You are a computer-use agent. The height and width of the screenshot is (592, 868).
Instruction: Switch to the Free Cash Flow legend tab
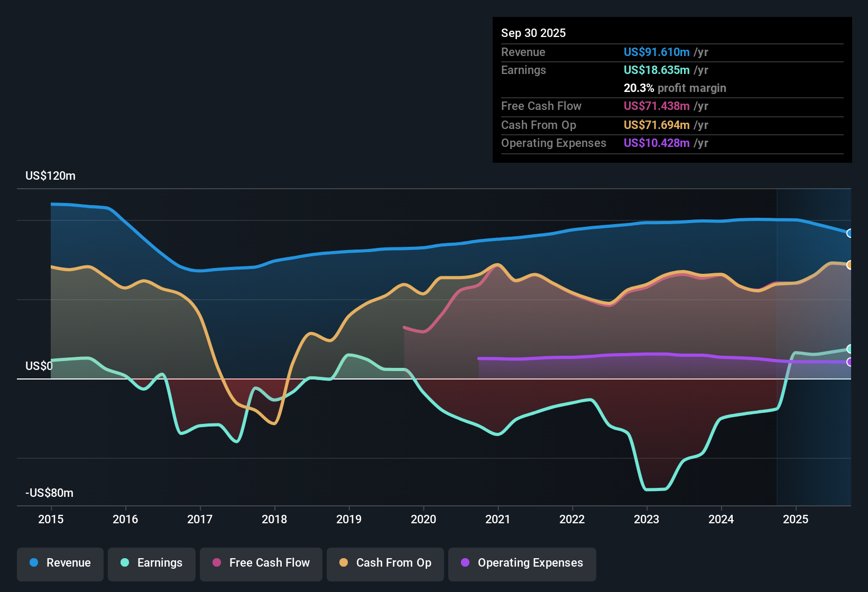click(x=261, y=563)
